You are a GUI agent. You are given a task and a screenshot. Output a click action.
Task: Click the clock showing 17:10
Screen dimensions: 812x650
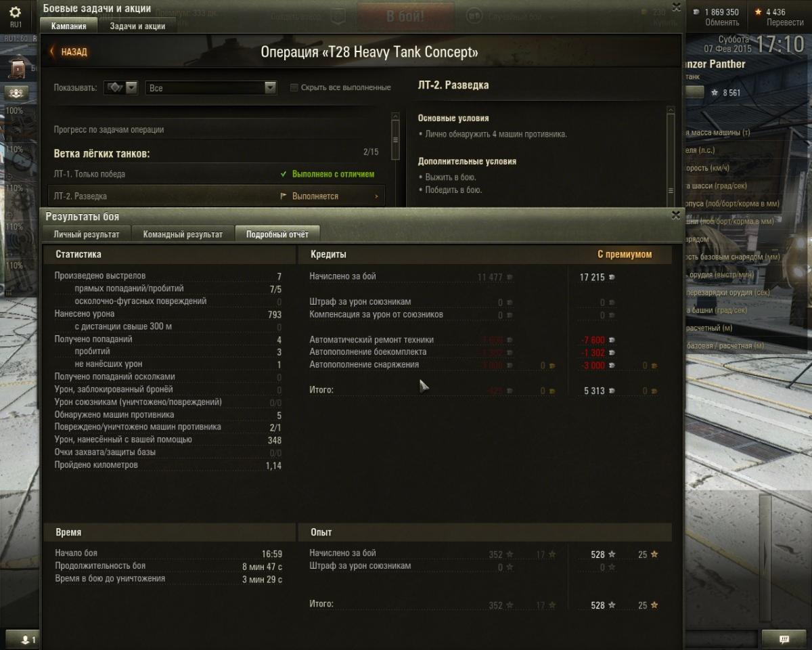[x=780, y=45]
